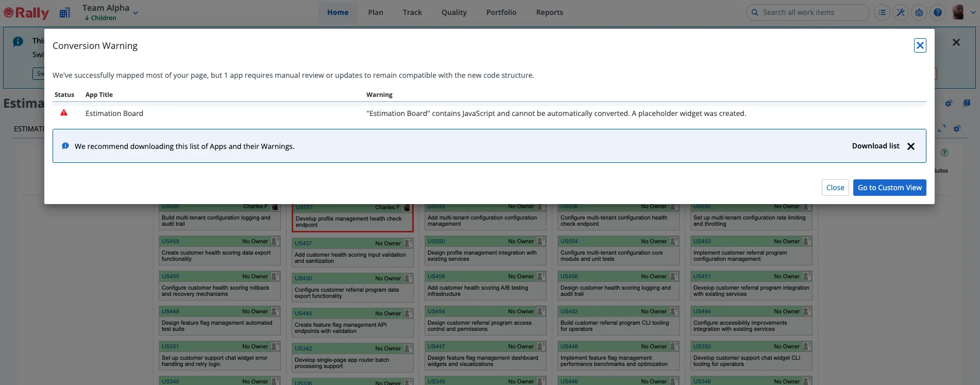Open the Home menu tab
Viewport: 980px width, 385px height.
[337, 12]
